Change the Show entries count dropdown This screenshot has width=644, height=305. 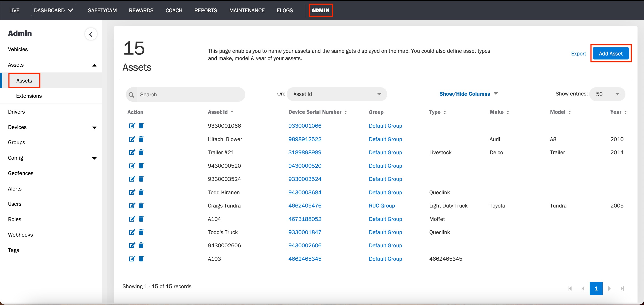point(607,94)
